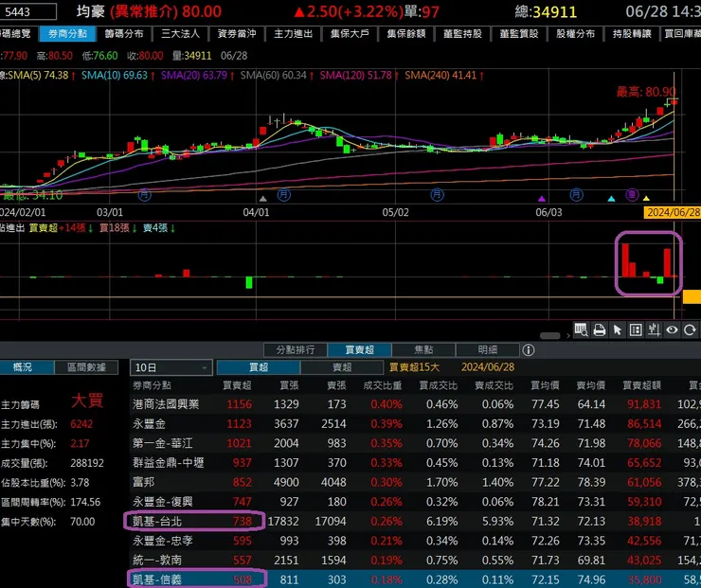Viewport: 701px width, 588px height.
Task: Select broker row 富邦
Action: point(415,482)
